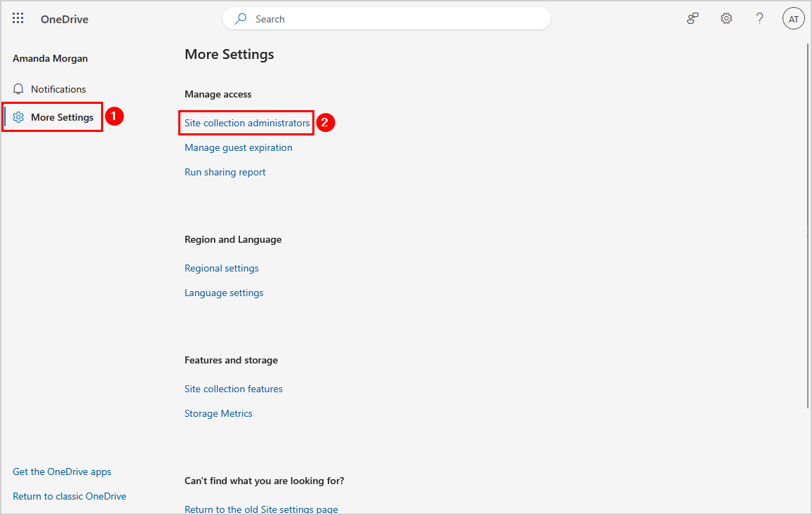Open the header icon left of the settings gear

click(693, 19)
